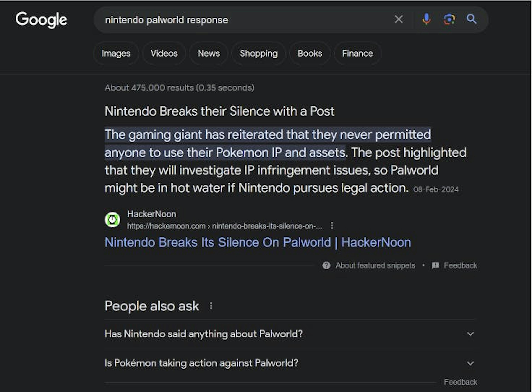
Task: Clear the search query with the X icon
Action: click(x=398, y=19)
